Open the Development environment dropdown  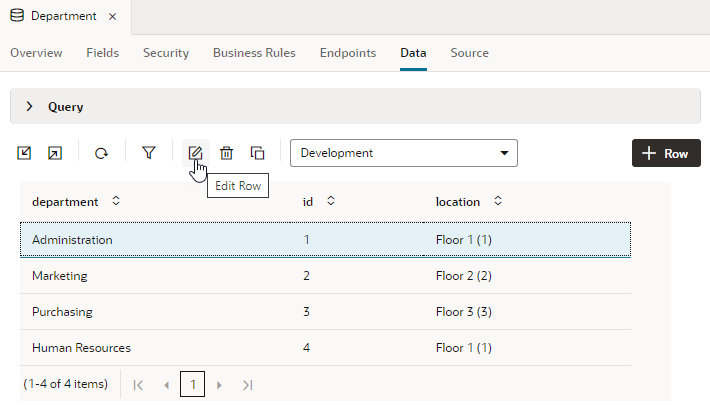coord(403,153)
